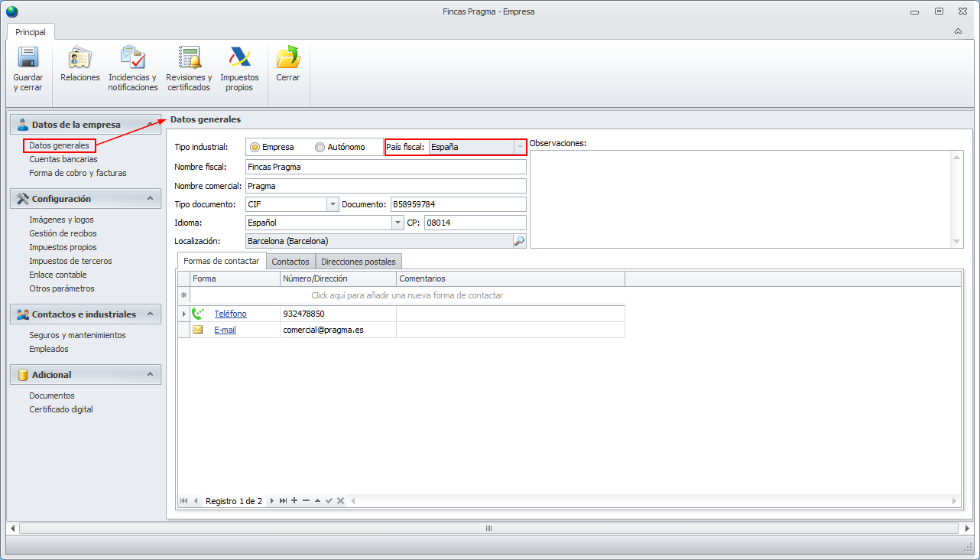Image resolution: width=980 pixels, height=560 pixels.
Task: Open the País fiscal dropdown
Action: pos(520,147)
